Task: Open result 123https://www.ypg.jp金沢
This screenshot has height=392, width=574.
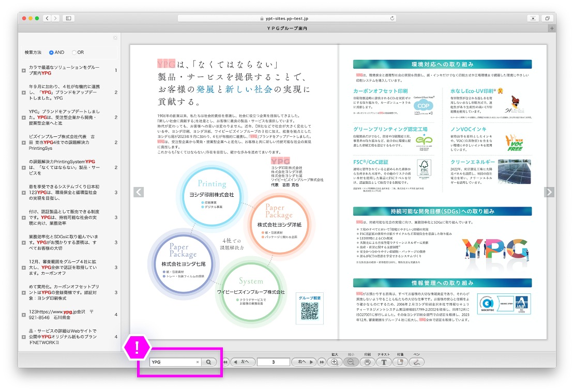Action: pos(61,315)
